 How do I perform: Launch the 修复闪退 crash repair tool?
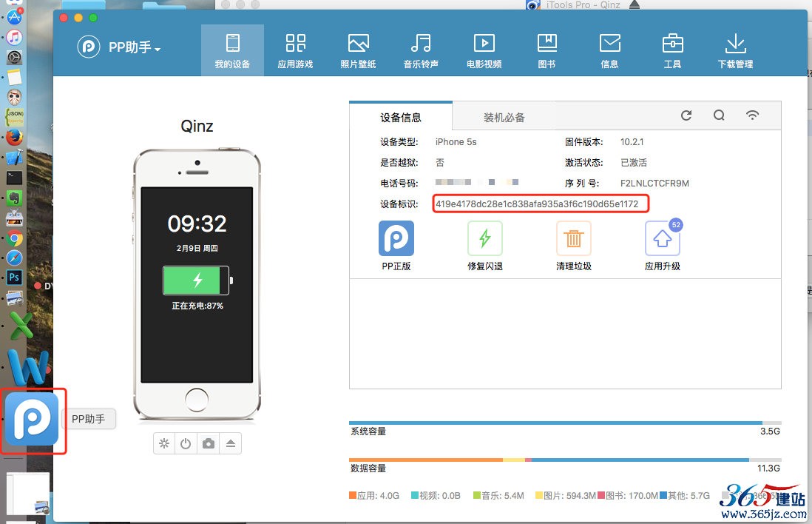click(484, 246)
